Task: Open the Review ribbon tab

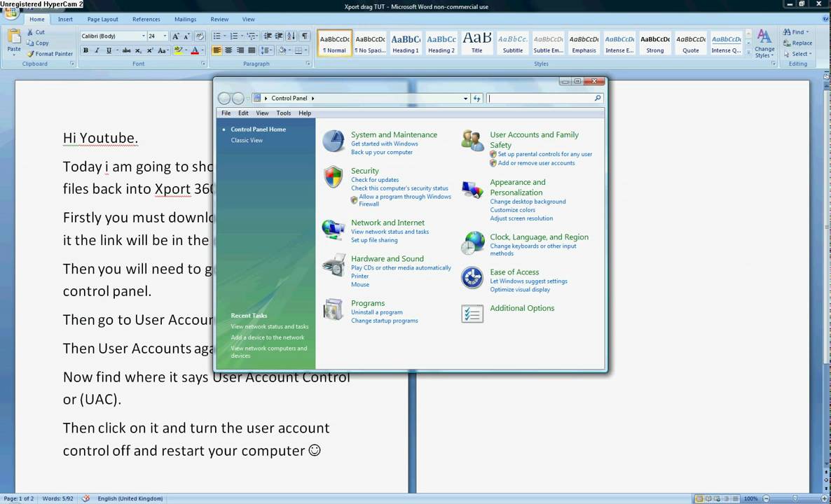Action: pos(219,19)
